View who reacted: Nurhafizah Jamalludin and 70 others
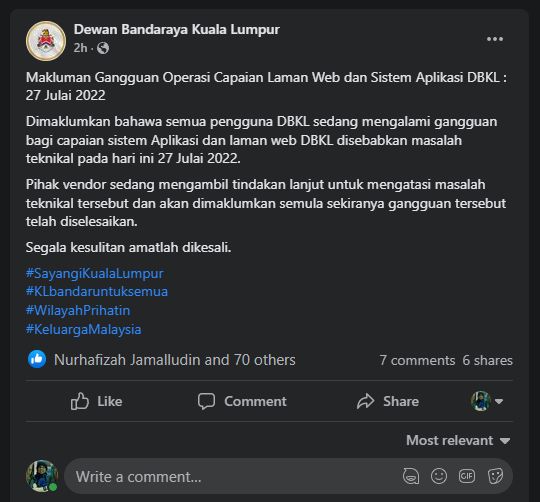Screen dimensions: 540x502 point(175,360)
